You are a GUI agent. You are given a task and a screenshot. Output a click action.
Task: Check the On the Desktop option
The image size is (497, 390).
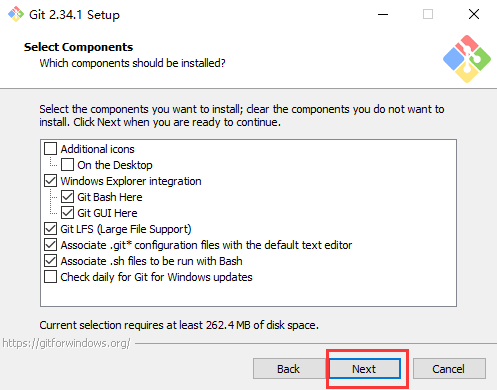coord(67,165)
